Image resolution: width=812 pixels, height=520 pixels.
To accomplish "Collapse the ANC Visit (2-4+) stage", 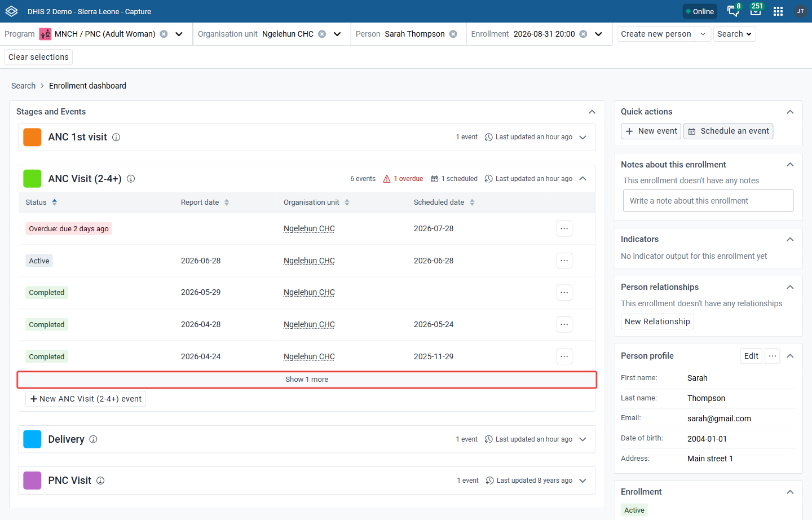I will (x=583, y=179).
